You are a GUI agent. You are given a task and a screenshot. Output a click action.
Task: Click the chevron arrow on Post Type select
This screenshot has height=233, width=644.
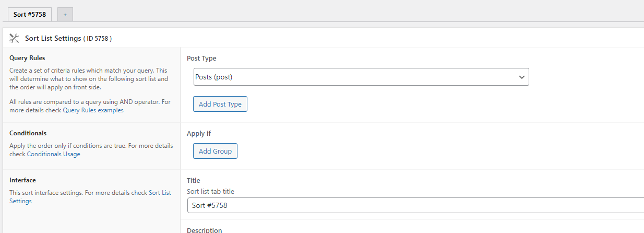(521, 77)
